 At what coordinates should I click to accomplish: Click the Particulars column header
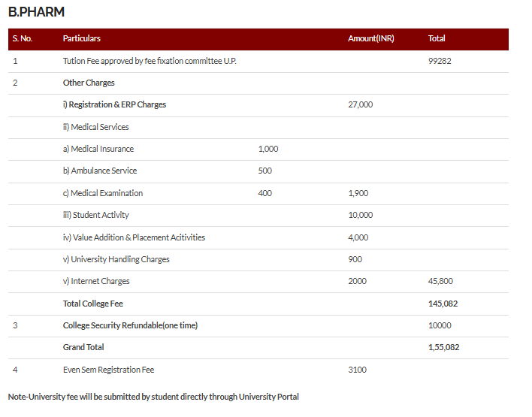(x=81, y=38)
